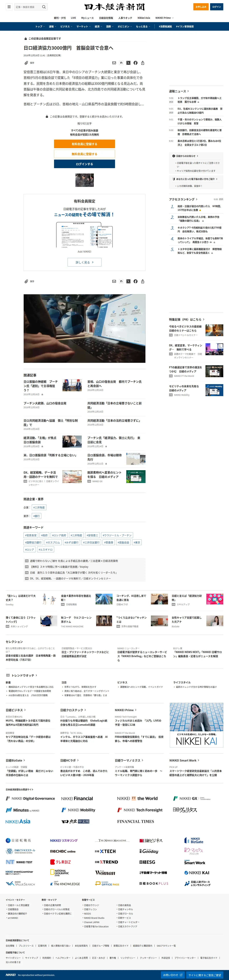The width and height of the screenshot is (229, 980).
Task: Open the トレンドウオッチ section heading
Action: [24, 675]
